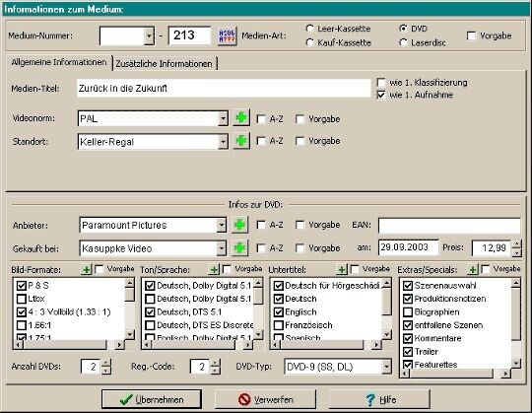Enable the wie 1. Klassifizierung checkbox
Image resolution: width=532 pixels, height=413 pixels.
pyautogui.click(x=381, y=83)
